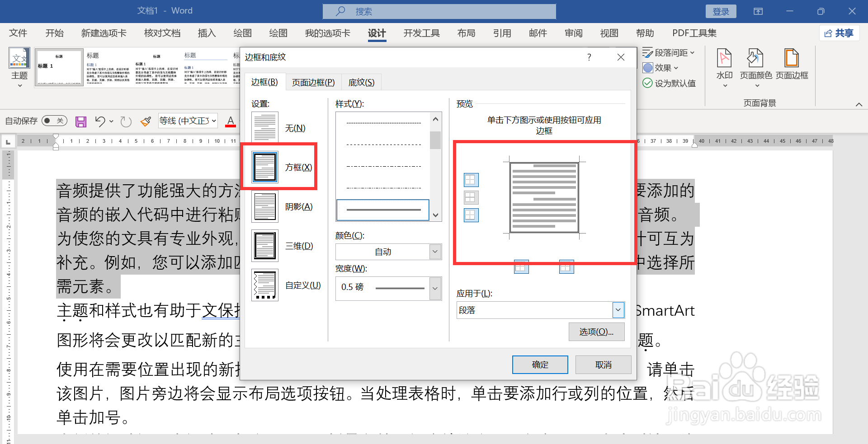The image size is (868, 444).
Task: Click the 共享 share button
Action: [x=839, y=33]
